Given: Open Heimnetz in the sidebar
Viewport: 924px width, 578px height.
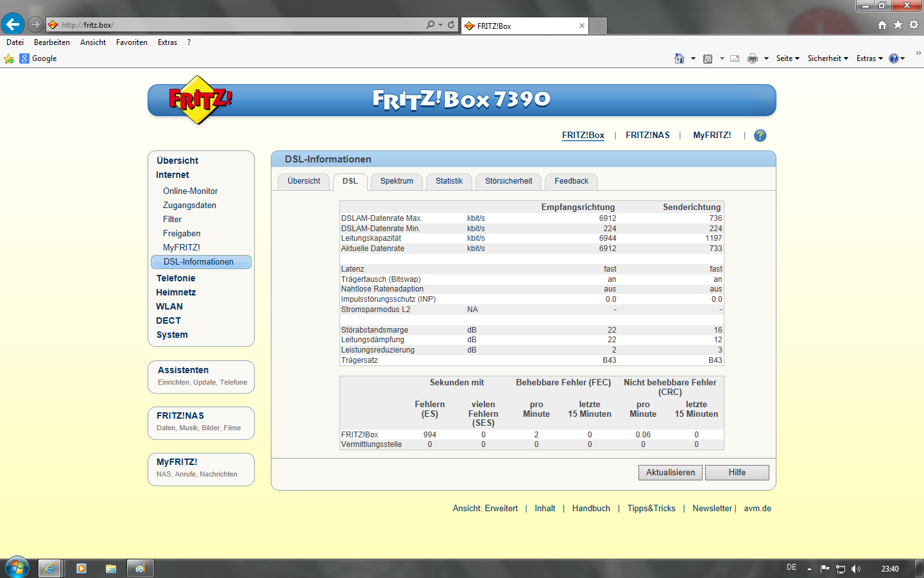Looking at the screenshot, I should [x=176, y=292].
